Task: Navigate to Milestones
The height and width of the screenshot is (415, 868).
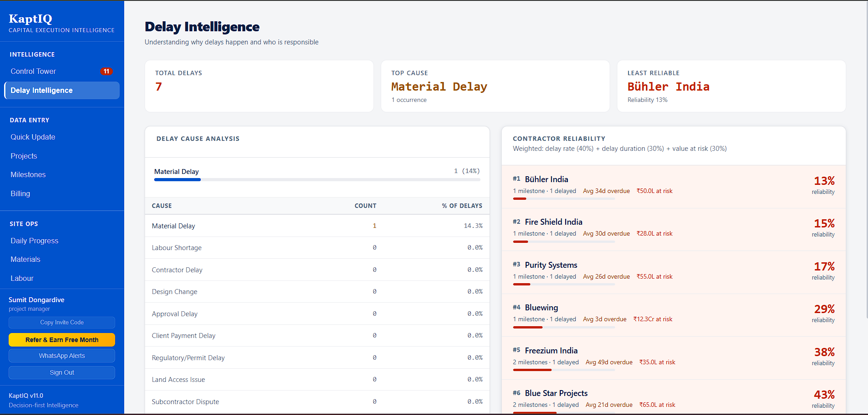Action: [x=28, y=175]
